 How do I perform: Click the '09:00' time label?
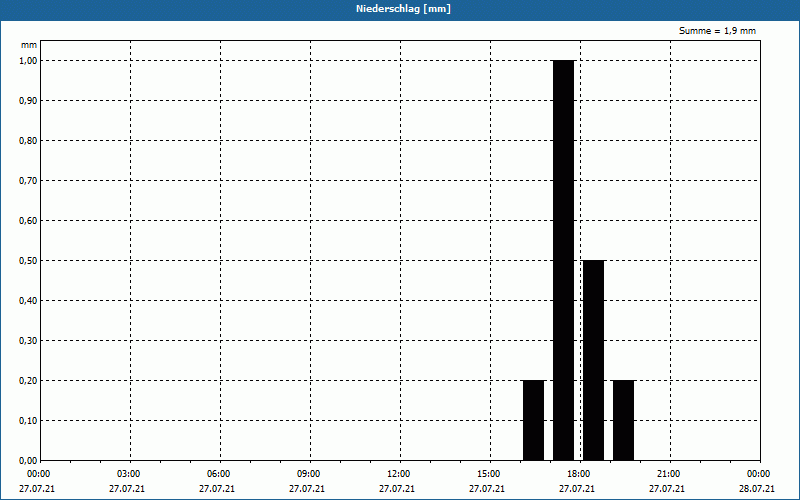tap(308, 474)
